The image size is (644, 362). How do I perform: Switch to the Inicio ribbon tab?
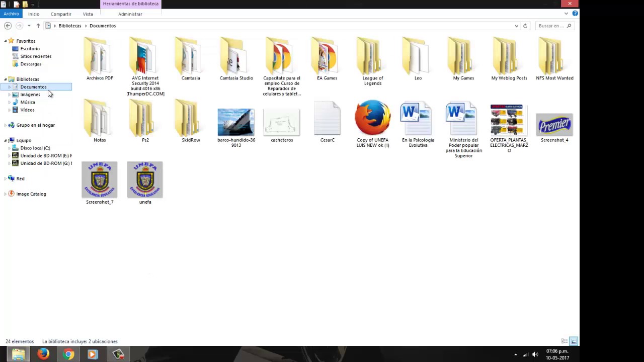[x=34, y=14]
